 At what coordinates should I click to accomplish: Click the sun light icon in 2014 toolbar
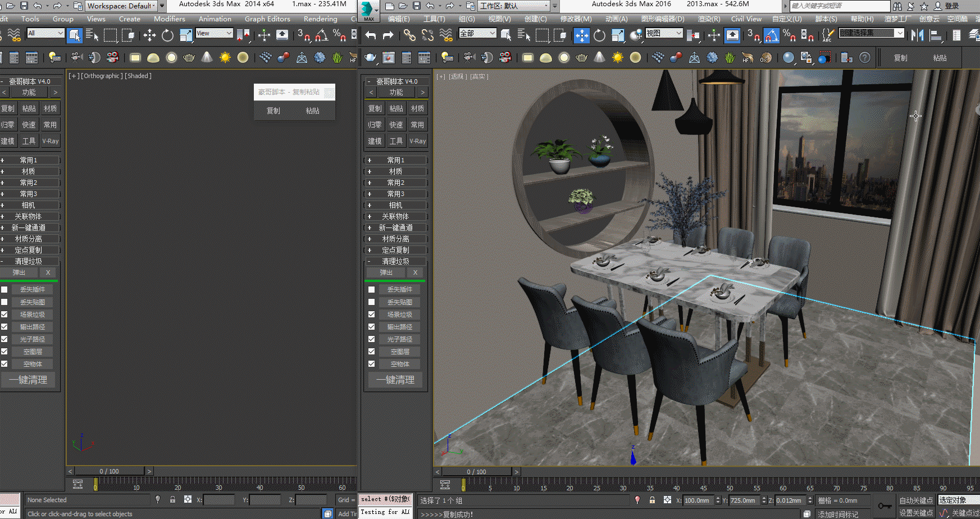pyautogui.click(x=225, y=57)
